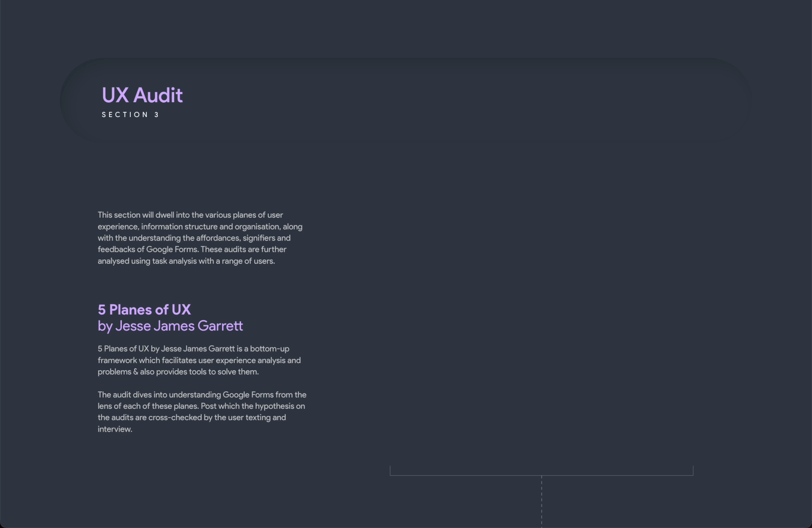Click the "UX Audit" title heading

click(x=142, y=95)
